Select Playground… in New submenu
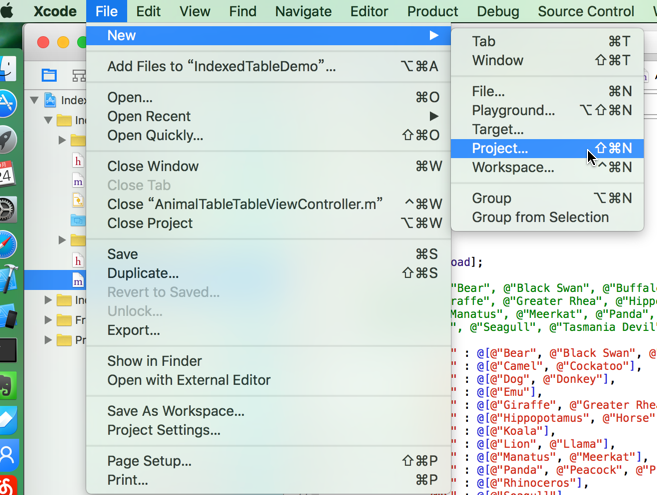Screen dimensions: 657x495 [513, 110]
